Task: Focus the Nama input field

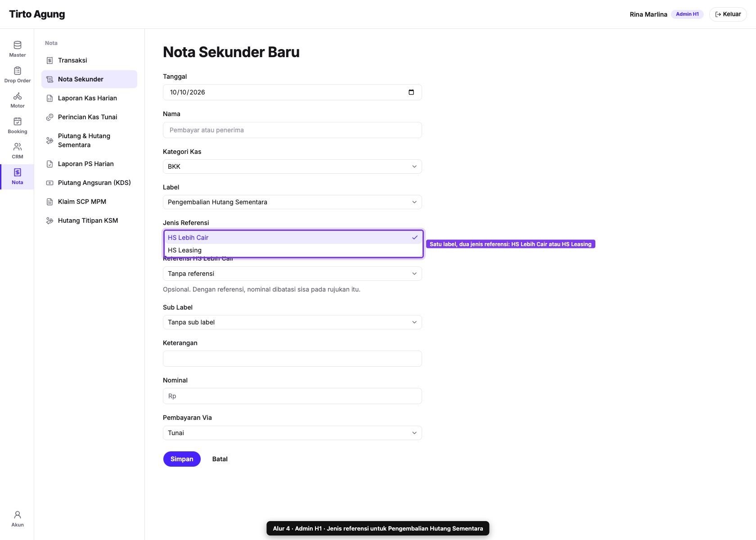Action: tap(292, 130)
